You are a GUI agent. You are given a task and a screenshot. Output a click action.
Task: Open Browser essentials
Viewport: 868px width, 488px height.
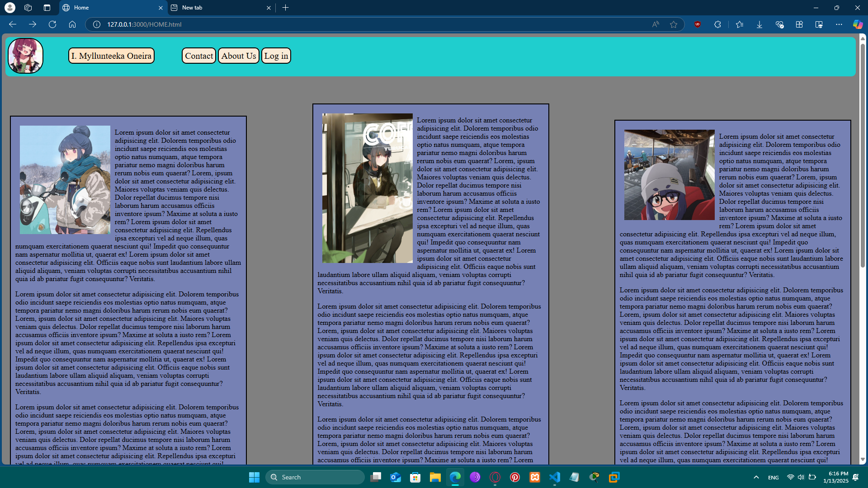pos(779,24)
